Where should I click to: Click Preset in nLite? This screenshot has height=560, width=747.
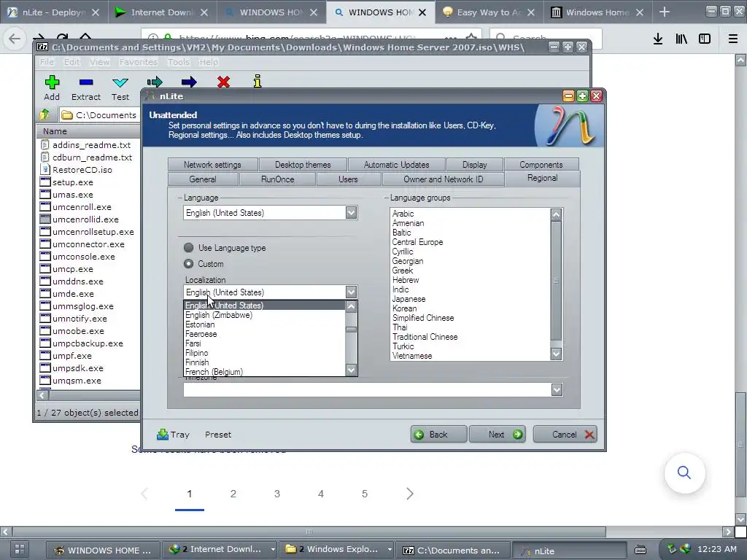point(218,435)
